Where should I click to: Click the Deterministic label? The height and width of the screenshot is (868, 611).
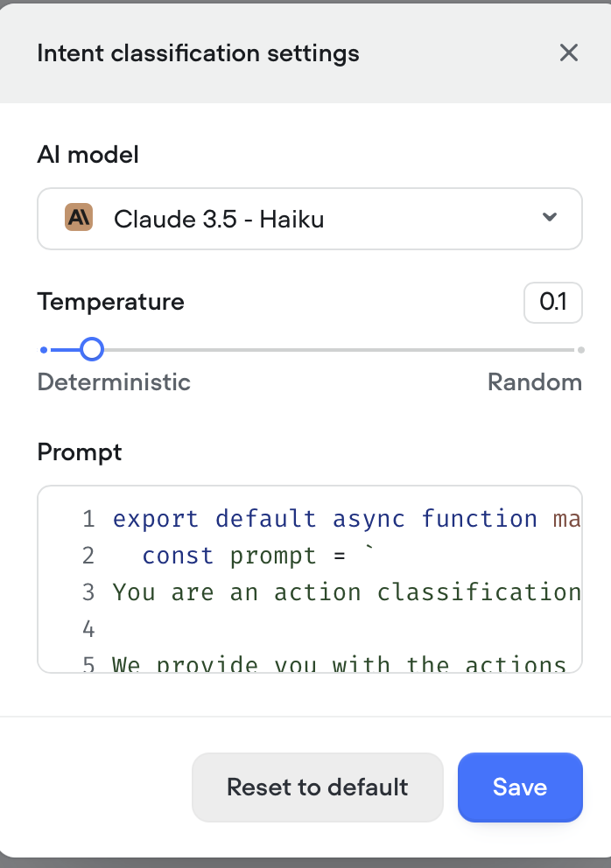click(x=114, y=382)
